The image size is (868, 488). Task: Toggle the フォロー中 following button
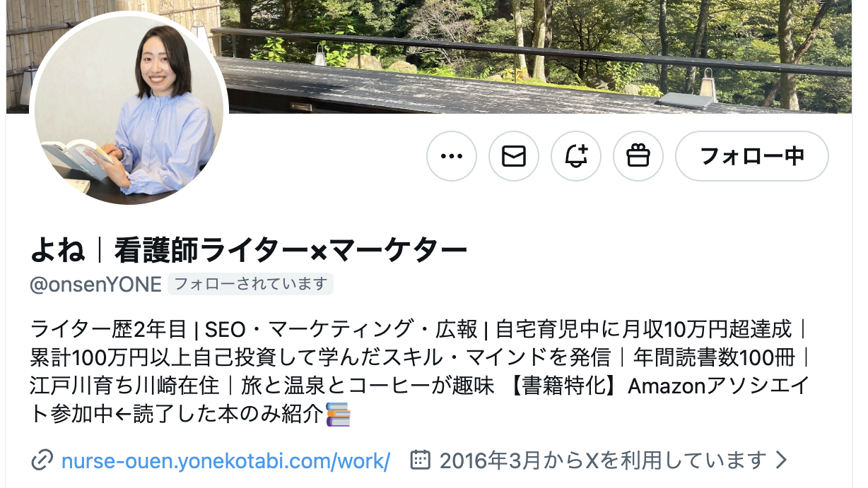click(x=752, y=156)
